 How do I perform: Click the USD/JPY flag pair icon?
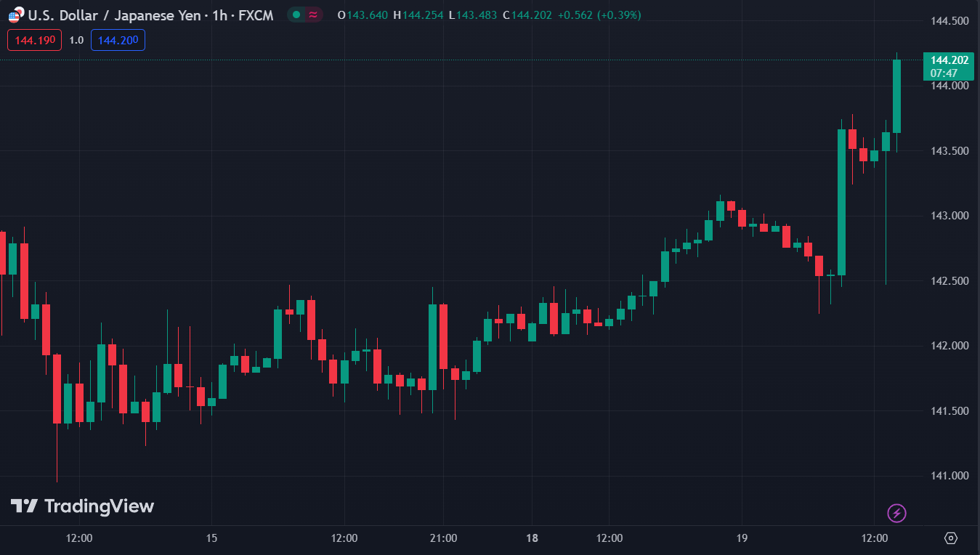(16, 15)
